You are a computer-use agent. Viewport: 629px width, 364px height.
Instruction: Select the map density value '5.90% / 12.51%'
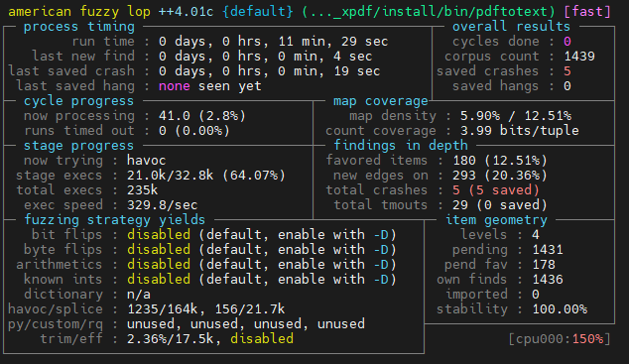coord(516,116)
